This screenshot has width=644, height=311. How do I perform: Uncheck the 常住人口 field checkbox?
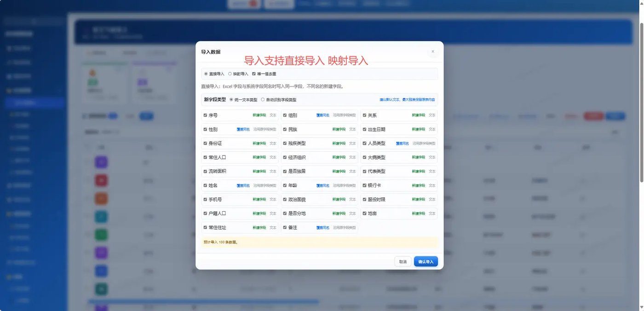pyautogui.click(x=205, y=157)
